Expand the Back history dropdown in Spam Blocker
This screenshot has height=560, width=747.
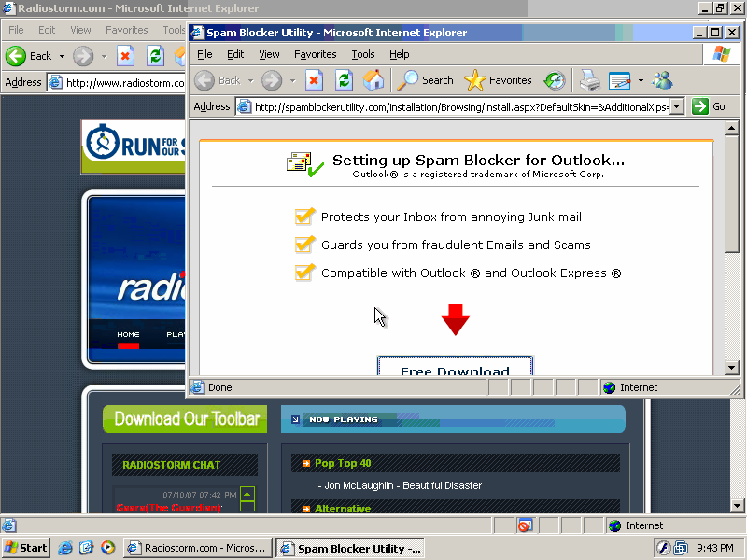point(250,81)
